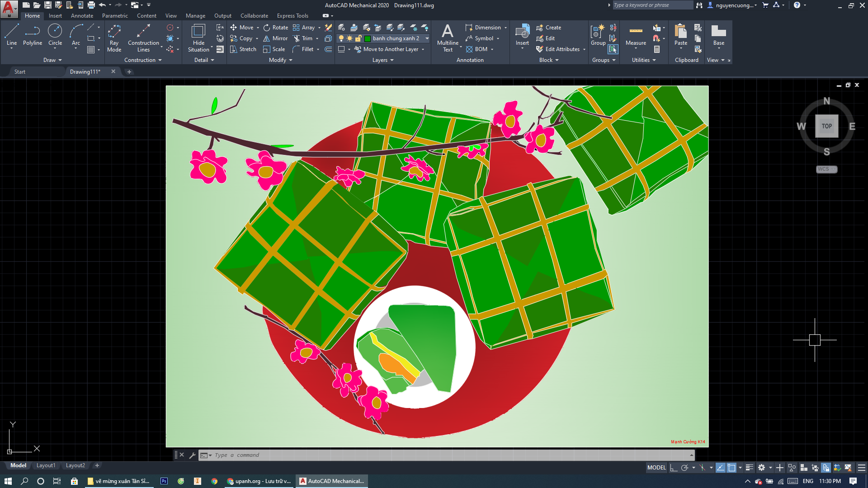Toggle Ortho mode in status bar
The height and width of the screenshot is (488, 868).
674,468
